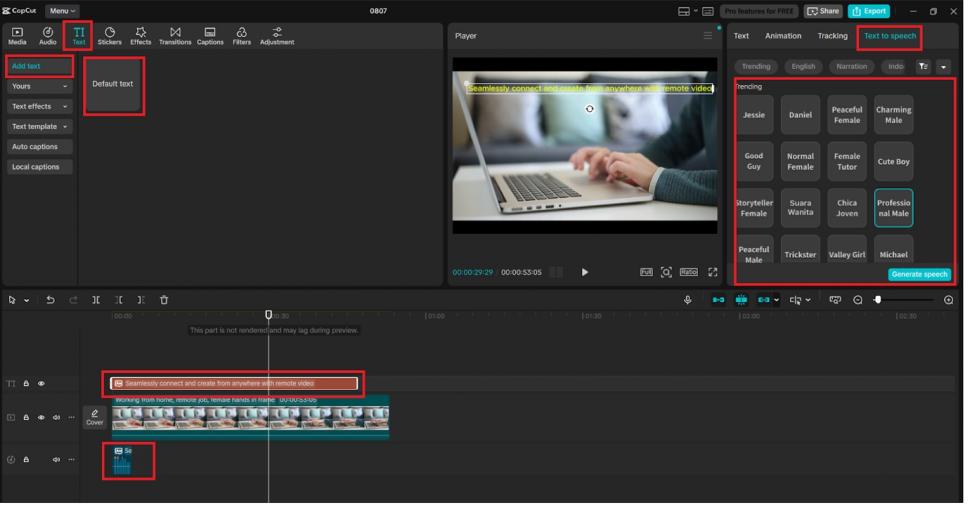
Task: Click the timeline zoom slider handle
Action: click(878, 300)
